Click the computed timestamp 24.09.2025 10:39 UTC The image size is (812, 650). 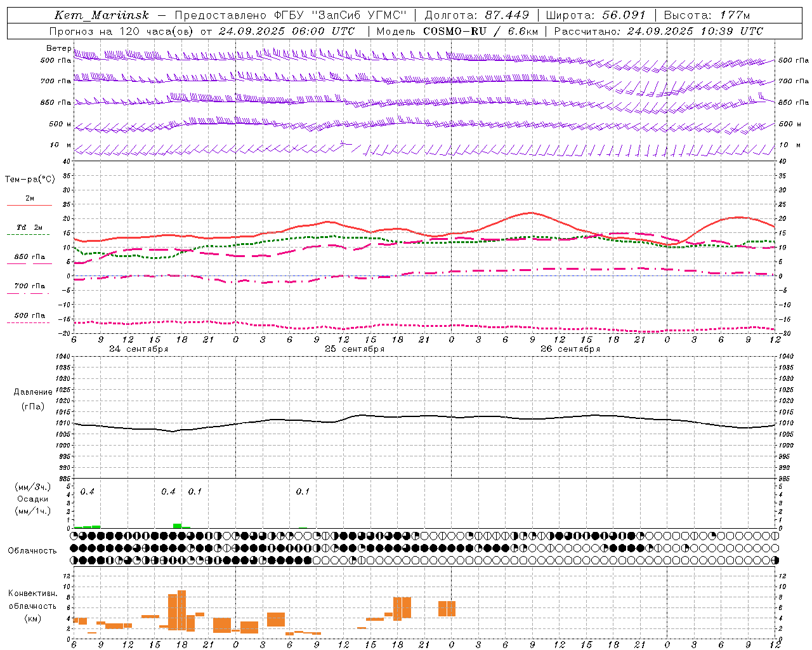click(695, 31)
